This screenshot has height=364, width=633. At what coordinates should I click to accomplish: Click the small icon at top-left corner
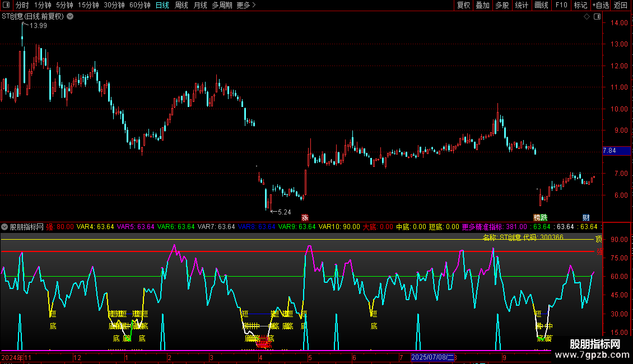(7, 5)
